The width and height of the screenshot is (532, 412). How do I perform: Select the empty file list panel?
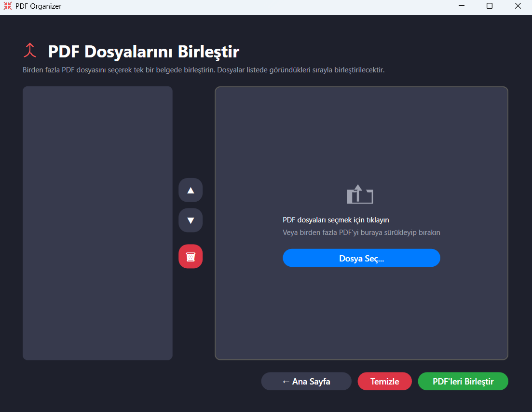tap(97, 222)
